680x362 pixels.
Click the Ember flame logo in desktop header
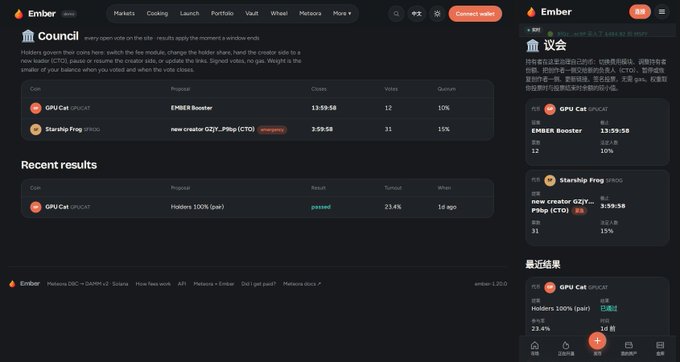(19, 14)
